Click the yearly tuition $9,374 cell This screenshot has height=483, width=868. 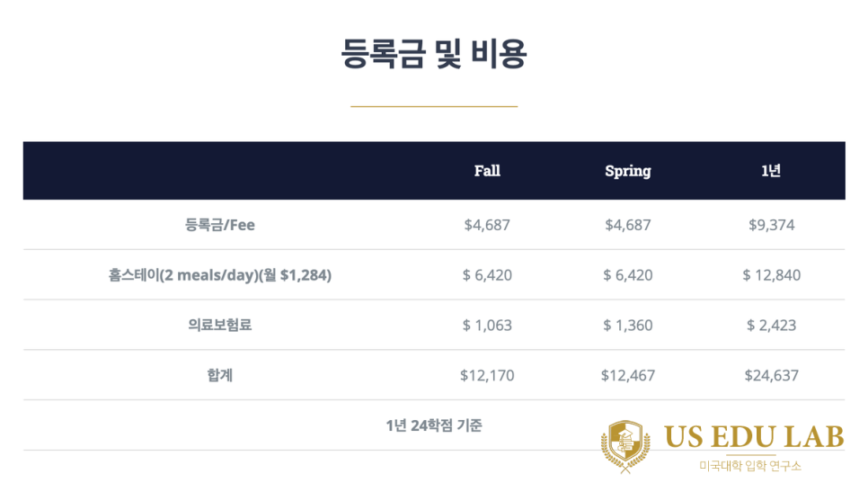pos(771,225)
